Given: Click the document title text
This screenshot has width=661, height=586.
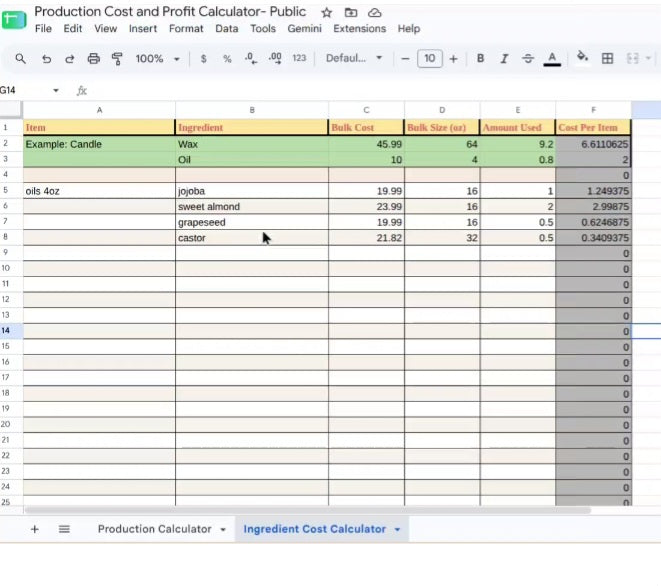Looking at the screenshot, I should pos(170,12).
